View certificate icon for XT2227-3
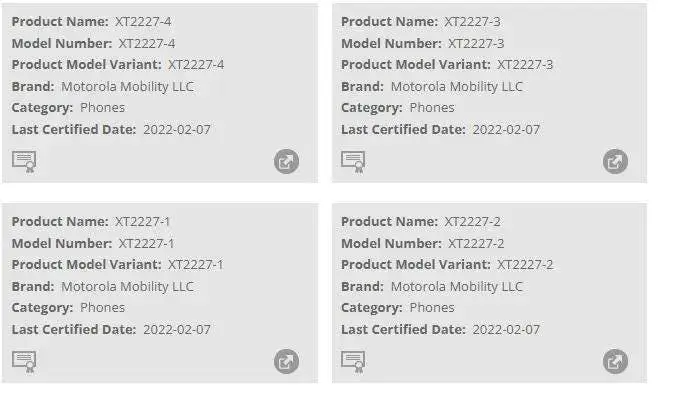Screen dimensions: 676x400 click(353, 162)
